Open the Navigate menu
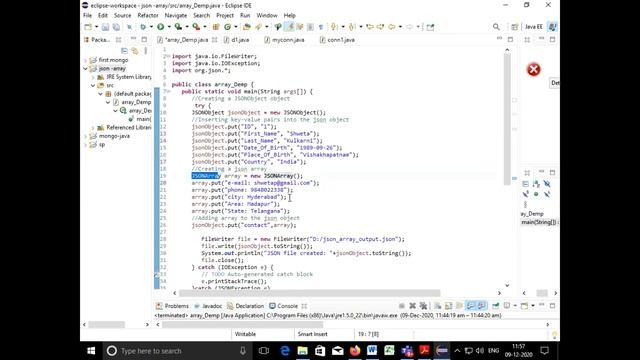The image size is (640, 360). pos(176,16)
